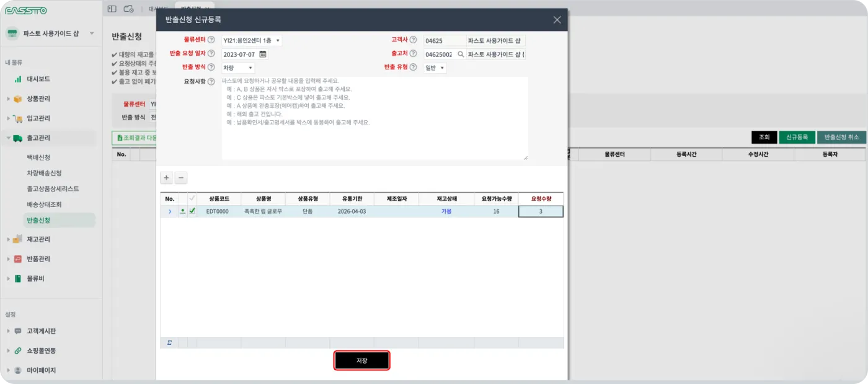Open the 물류센터 dropdown YI21:용인2센터 1층
The width and height of the screenshot is (868, 384).
252,40
